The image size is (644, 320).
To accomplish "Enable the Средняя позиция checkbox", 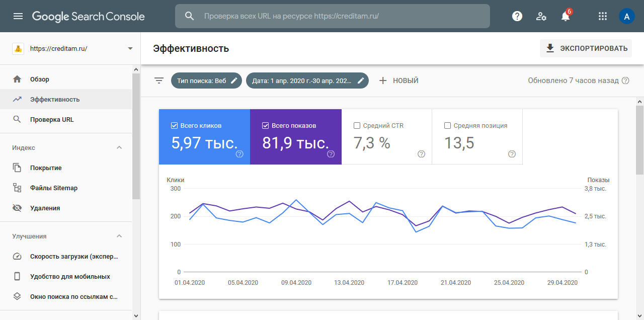I will click(447, 126).
